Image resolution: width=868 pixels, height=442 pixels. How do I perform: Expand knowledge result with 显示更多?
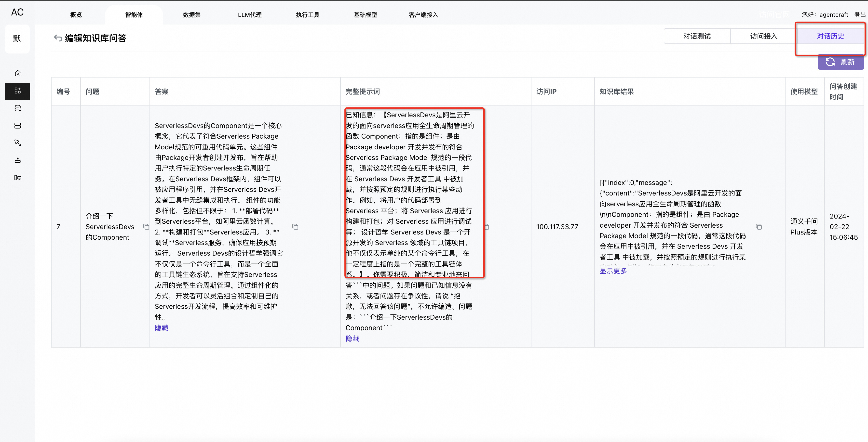(x=613, y=271)
